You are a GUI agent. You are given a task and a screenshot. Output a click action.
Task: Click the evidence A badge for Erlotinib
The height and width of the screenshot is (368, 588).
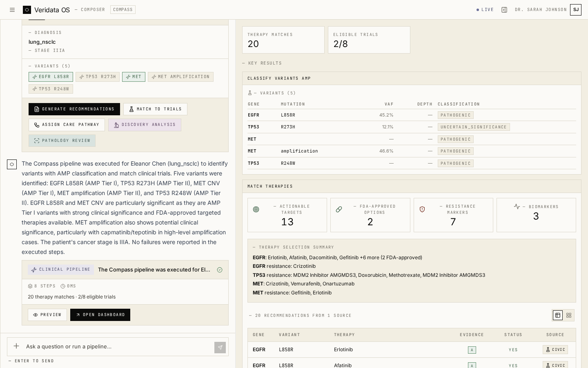point(472,350)
